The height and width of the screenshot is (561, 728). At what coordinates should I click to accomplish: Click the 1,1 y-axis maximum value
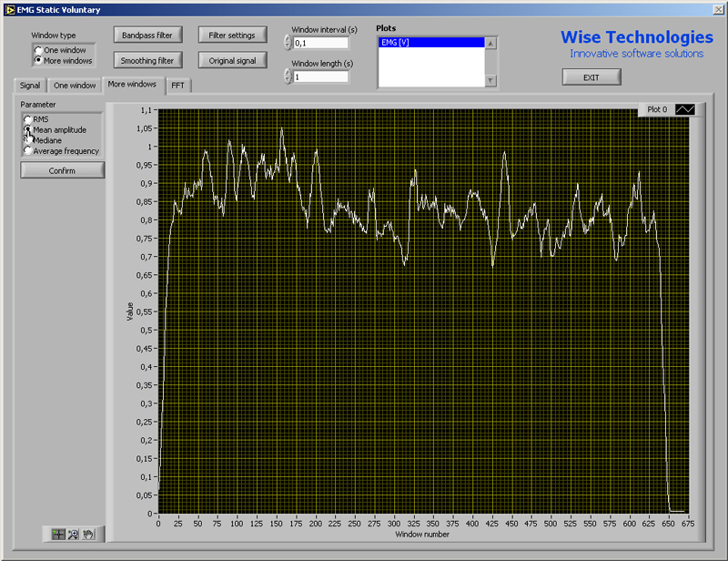pyautogui.click(x=147, y=110)
